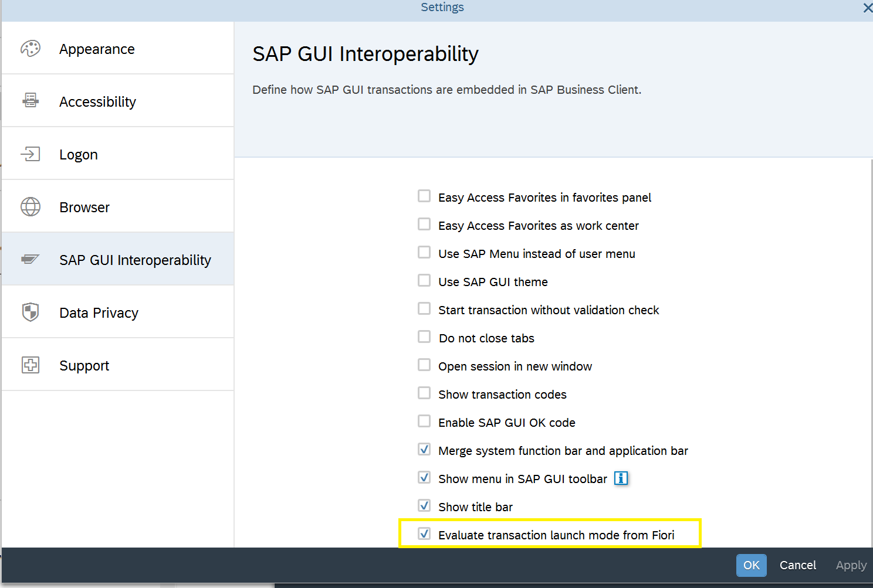Click the description text about embedded SAP GUI transactions
Image resolution: width=873 pixels, height=588 pixels.
(446, 90)
